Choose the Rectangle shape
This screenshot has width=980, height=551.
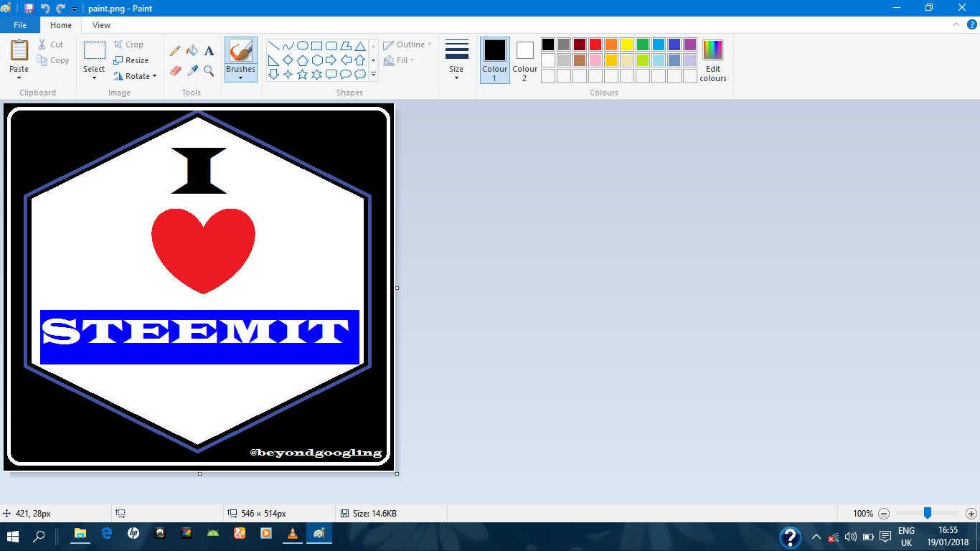coord(316,46)
